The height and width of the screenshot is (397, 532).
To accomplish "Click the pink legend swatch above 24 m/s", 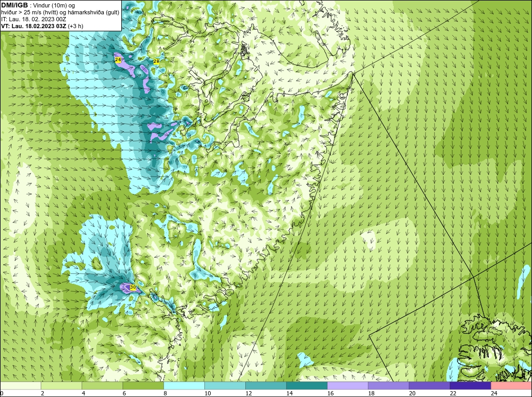I will coord(511,386).
